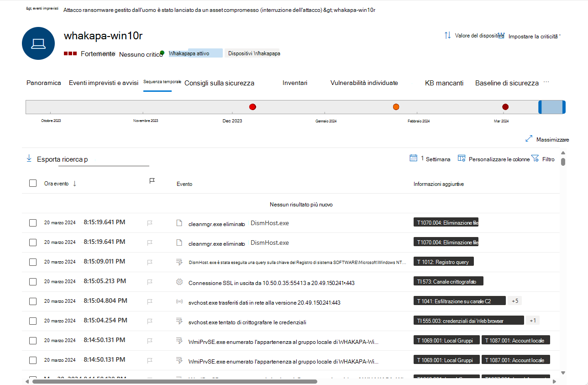Viewport: 588px width, 385px height.
Task: Click event icon of first WmiPrvSE.exe row
Action: [179, 341]
